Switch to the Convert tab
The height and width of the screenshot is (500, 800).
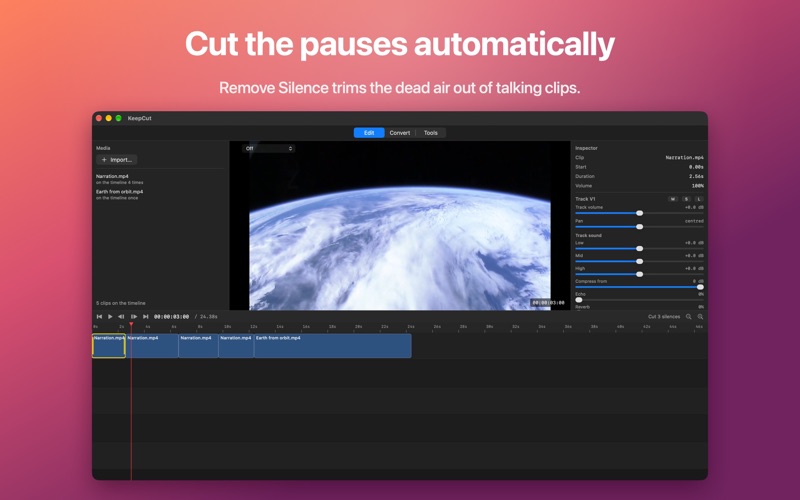399,133
